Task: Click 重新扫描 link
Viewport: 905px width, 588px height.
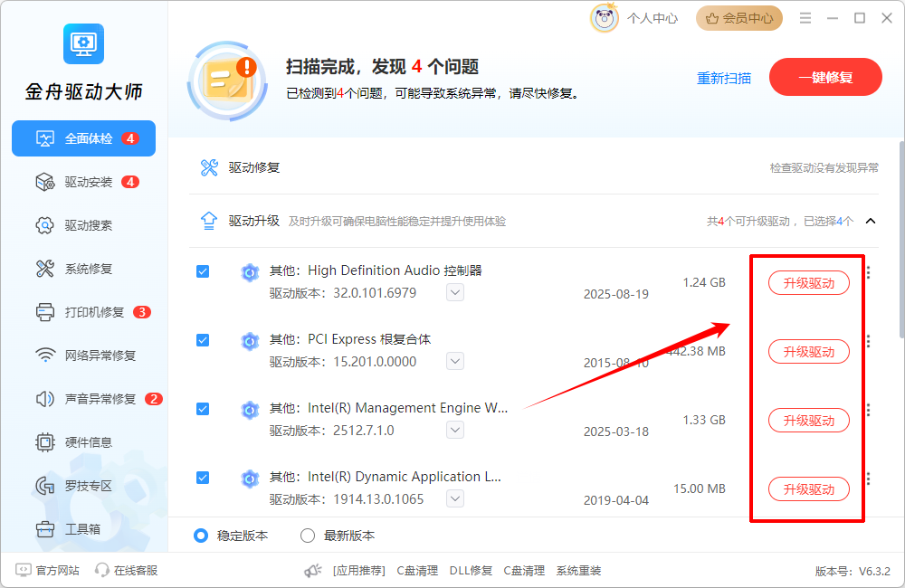Action: (x=724, y=78)
